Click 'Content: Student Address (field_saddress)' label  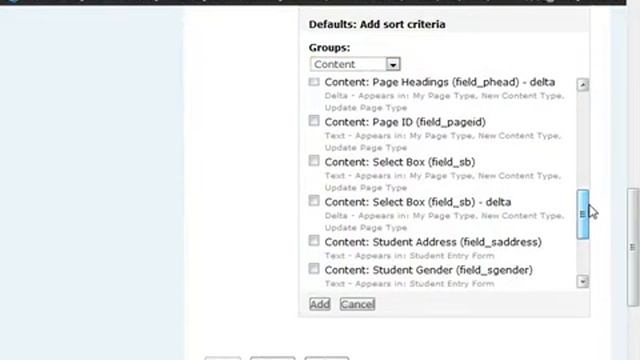[433, 242]
